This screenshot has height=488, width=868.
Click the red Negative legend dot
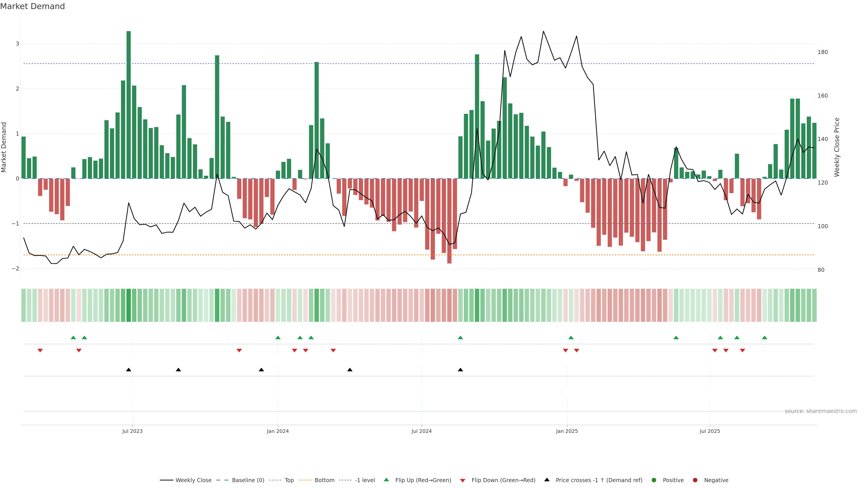[695, 480]
